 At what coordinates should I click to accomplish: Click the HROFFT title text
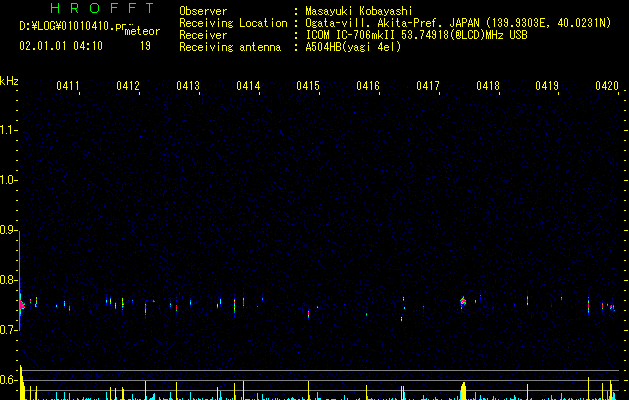coord(102,8)
